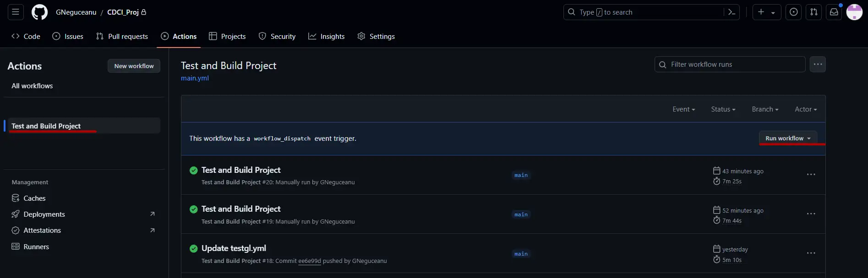
Task: Open the Actor filter dropdown
Action: [x=806, y=109]
